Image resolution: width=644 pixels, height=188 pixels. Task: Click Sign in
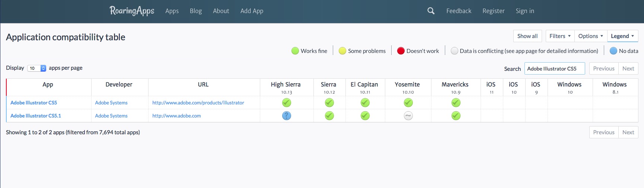(x=525, y=11)
